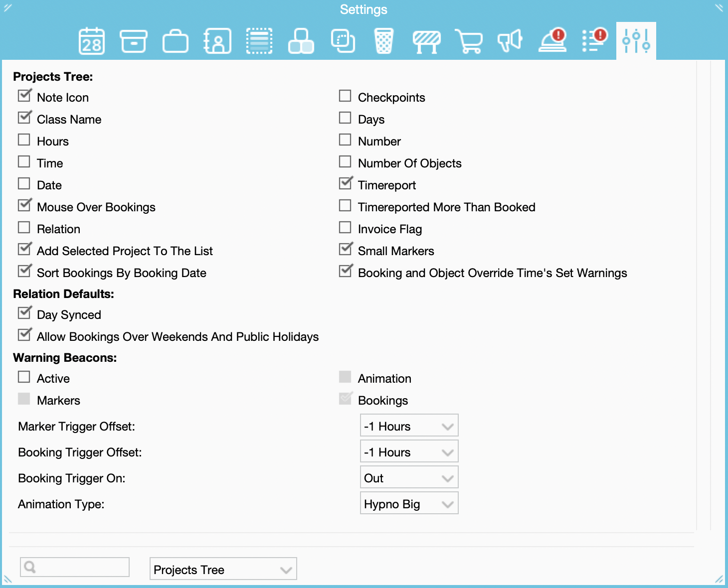The width and height of the screenshot is (728, 588).
Task: Click the briefcase projects icon
Action: (x=176, y=41)
